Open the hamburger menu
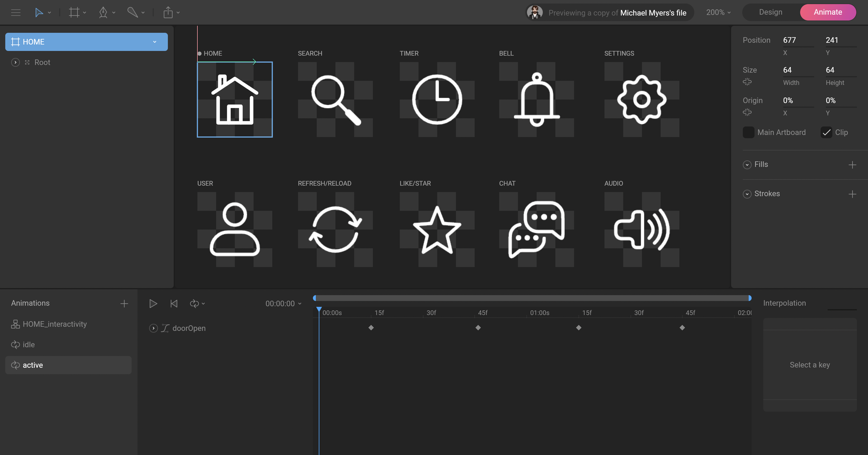The height and width of the screenshot is (455, 868). (16, 13)
